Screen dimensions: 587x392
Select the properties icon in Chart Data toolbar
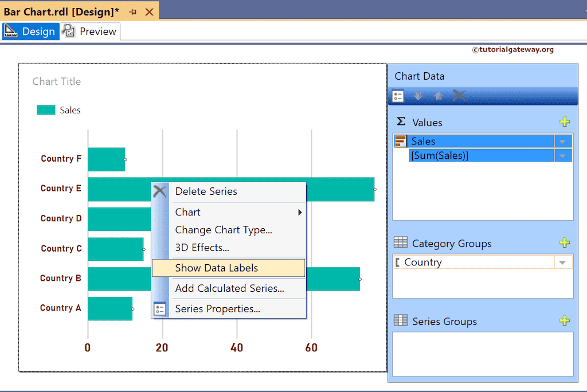398,96
